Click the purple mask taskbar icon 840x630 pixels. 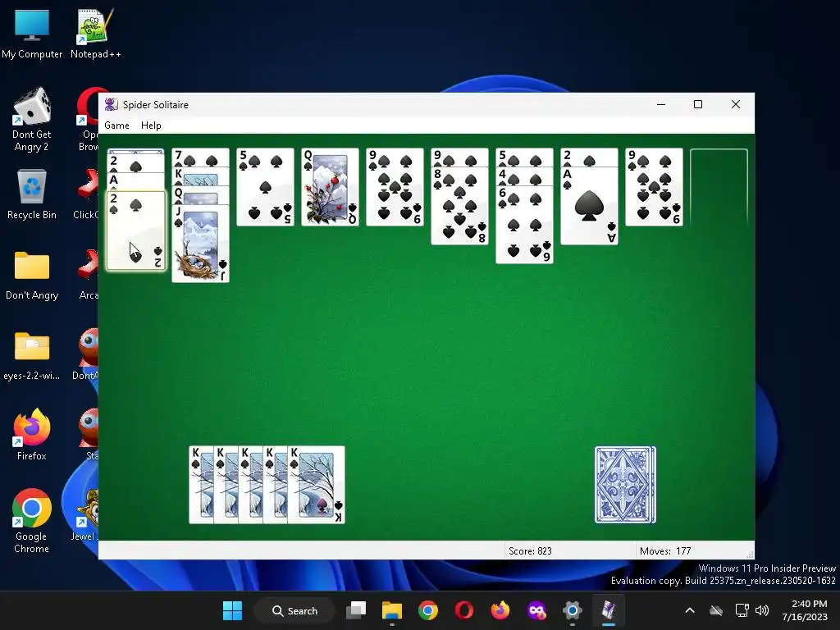[536, 610]
